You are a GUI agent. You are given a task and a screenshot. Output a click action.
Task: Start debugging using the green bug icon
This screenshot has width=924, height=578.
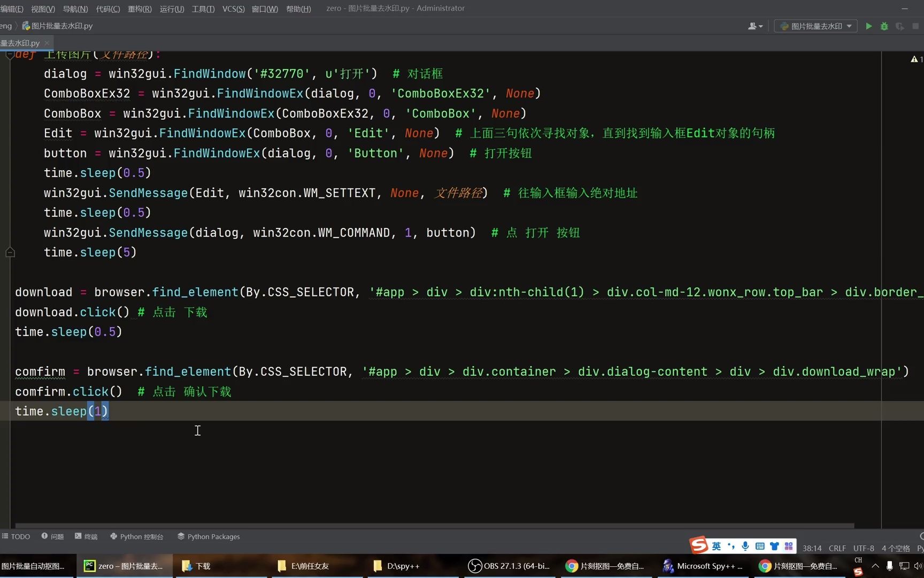884,26
